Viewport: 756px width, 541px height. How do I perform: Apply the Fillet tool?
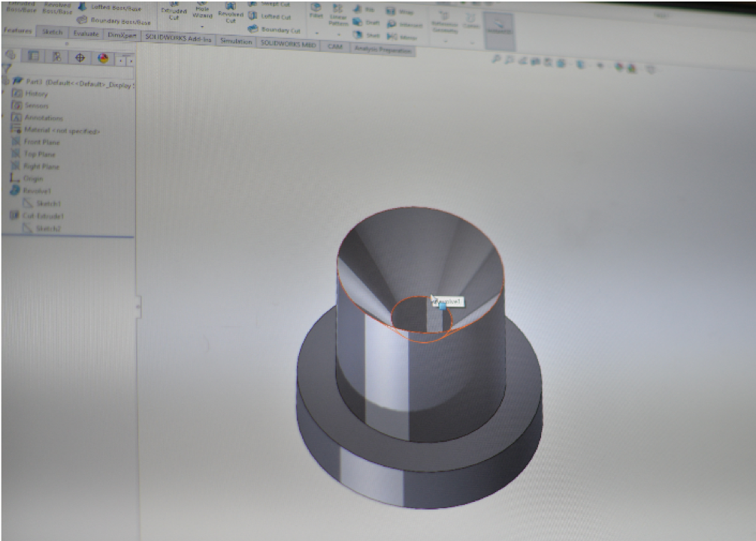(x=316, y=11)
